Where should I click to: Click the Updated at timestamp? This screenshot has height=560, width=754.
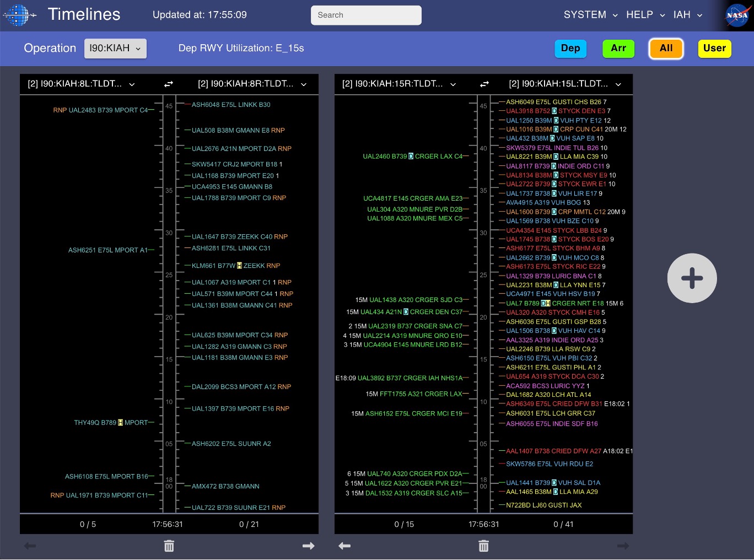point(200,15)
